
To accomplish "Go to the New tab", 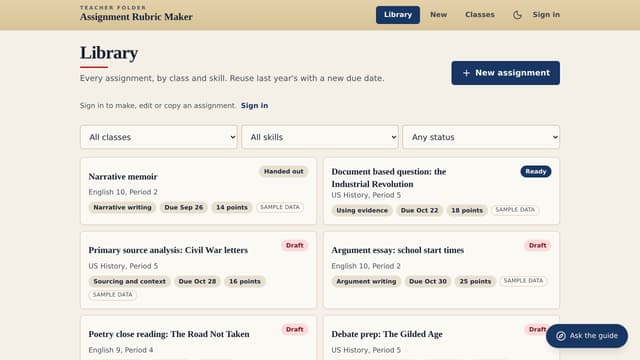I will [438, 15].
